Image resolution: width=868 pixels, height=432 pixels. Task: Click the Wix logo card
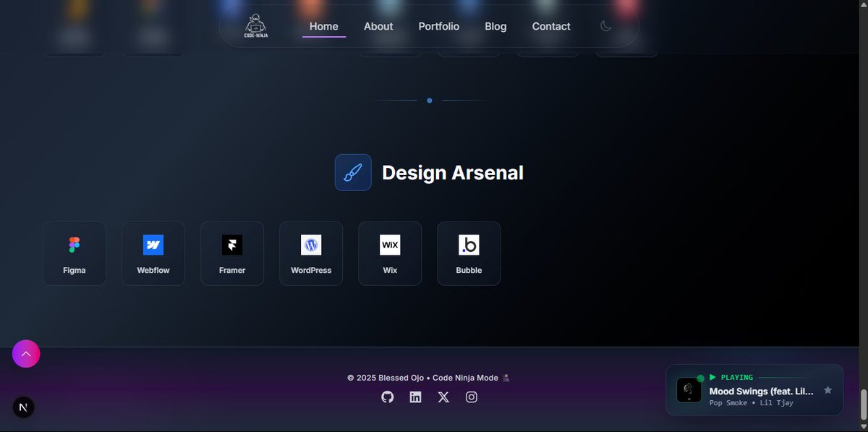point(390,253)
